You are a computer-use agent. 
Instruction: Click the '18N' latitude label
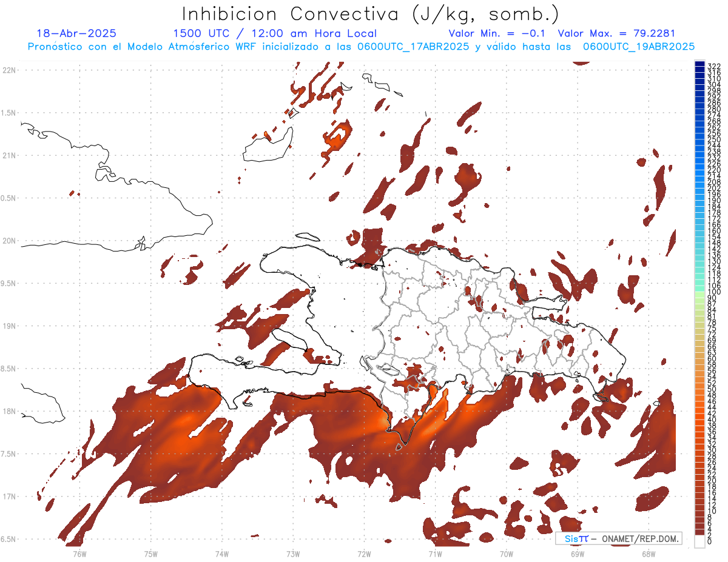point(9,411)
